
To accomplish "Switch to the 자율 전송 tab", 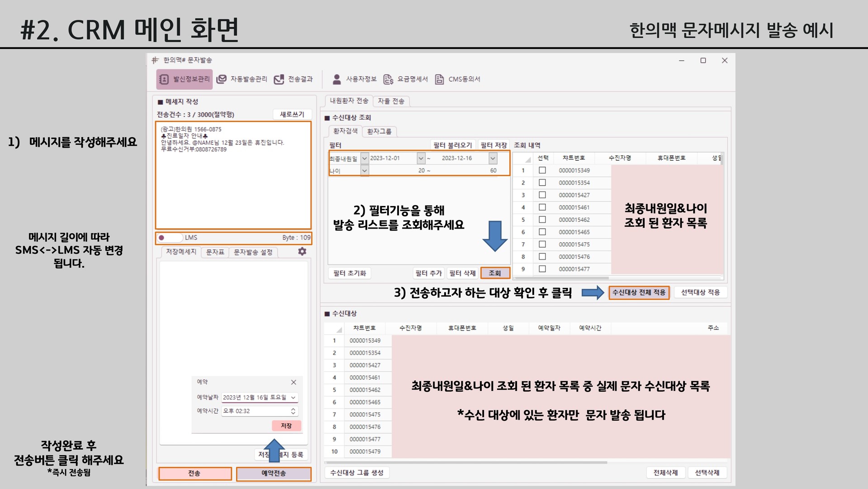I will [x=391, y=101].
